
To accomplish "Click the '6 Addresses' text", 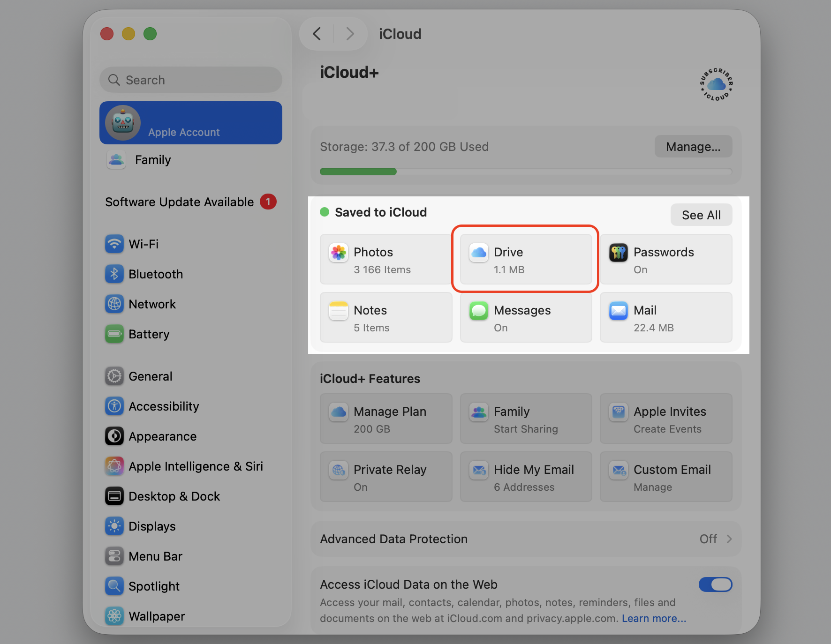I will pos(524,487).
